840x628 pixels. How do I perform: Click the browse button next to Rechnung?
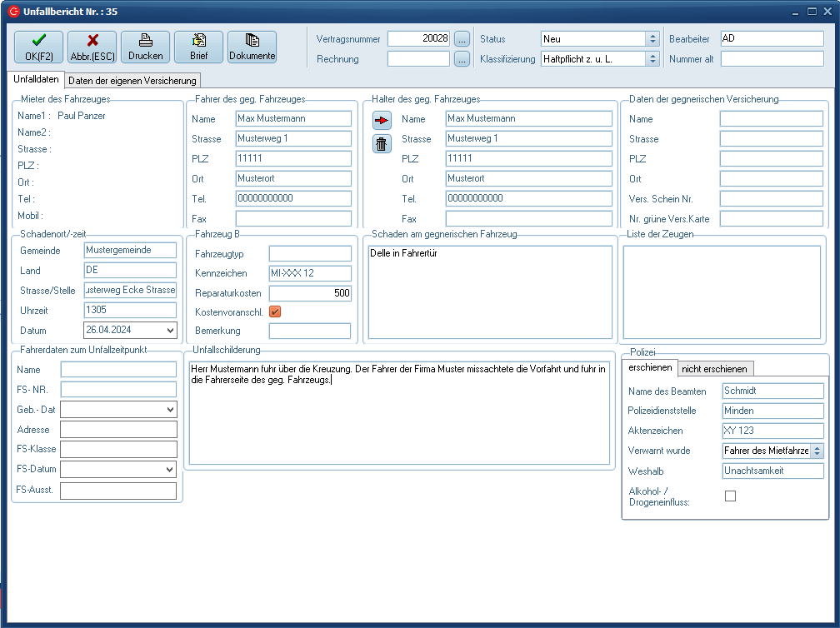(462, 59)
